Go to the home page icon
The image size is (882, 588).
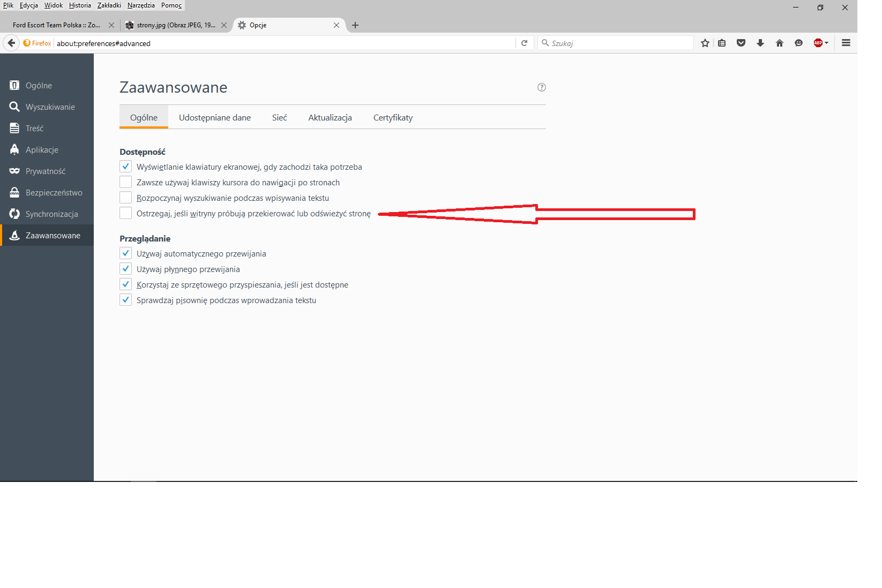pos(779,43)
